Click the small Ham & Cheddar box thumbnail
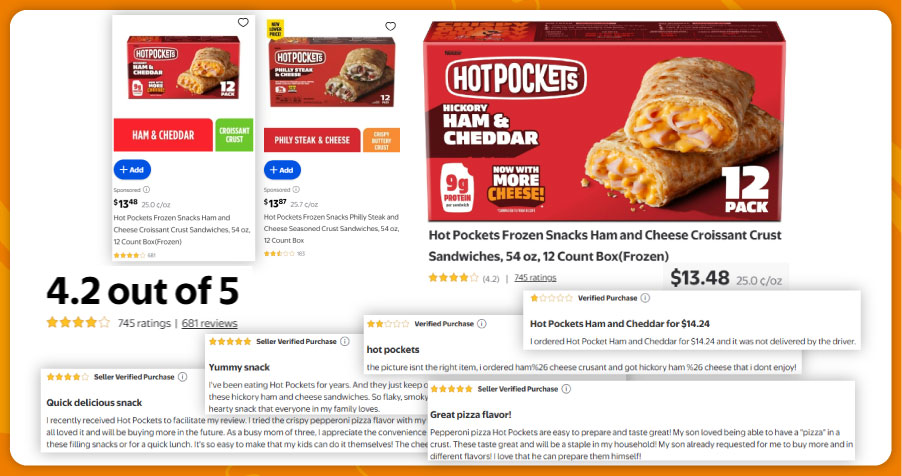Screen dimensions: 902x476 183,67
